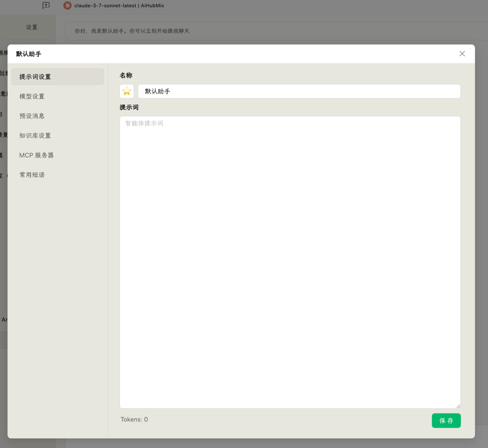Focus the 名称 input containing 默认助手
Image resolution: width=488 pixels, height=448 pixels.
click(x=299, y=91)
